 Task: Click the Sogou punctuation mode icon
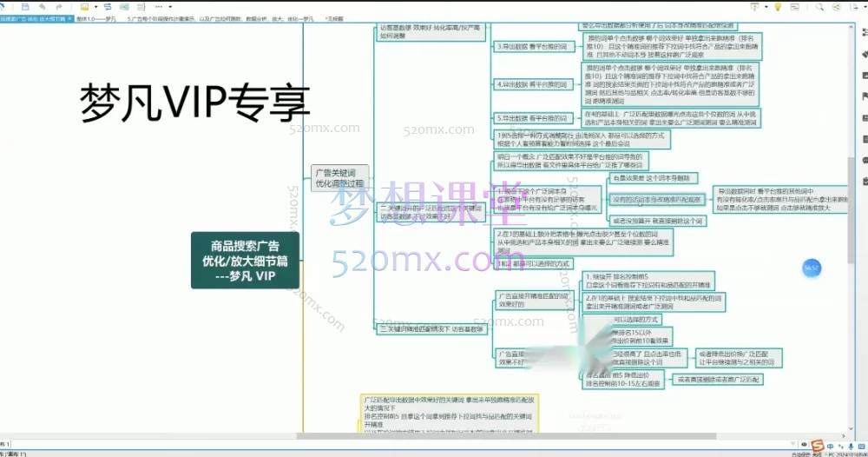[x=841, y=447]
